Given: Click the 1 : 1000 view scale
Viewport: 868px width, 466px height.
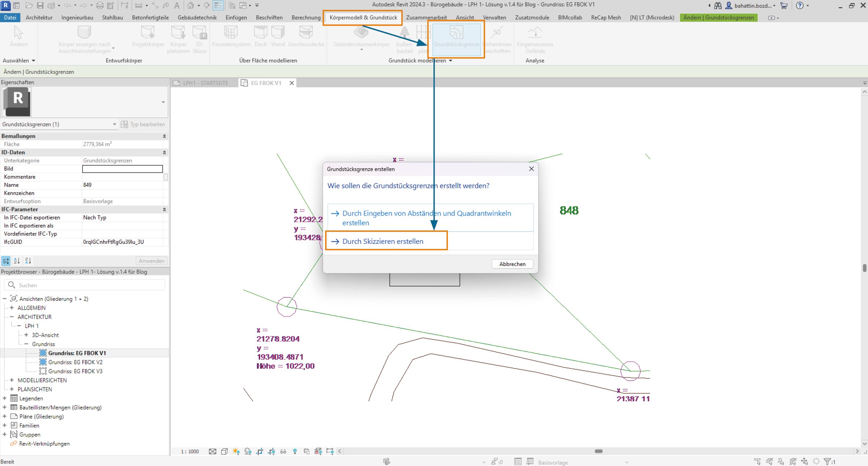Looking at the screenshot, I should [190, 451].
